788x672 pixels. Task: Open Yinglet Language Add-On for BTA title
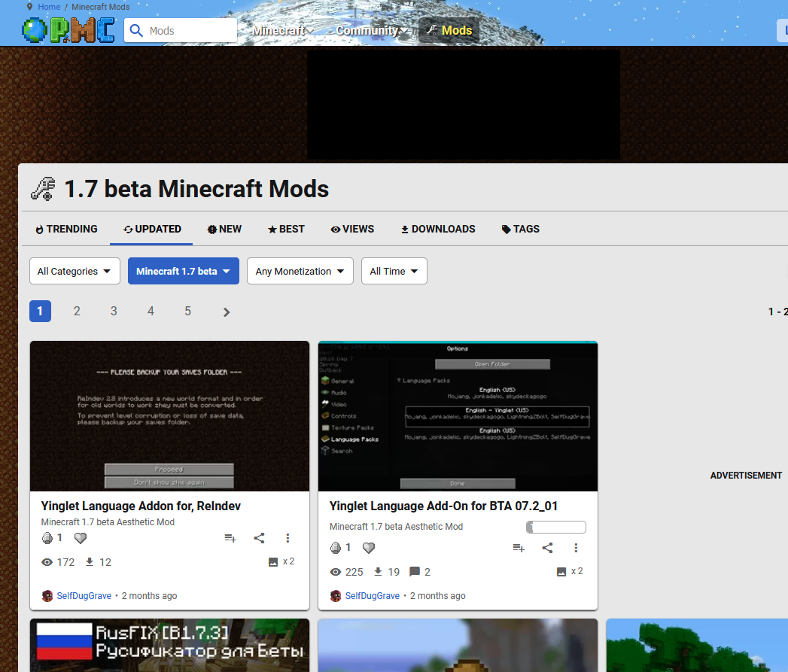443,506
